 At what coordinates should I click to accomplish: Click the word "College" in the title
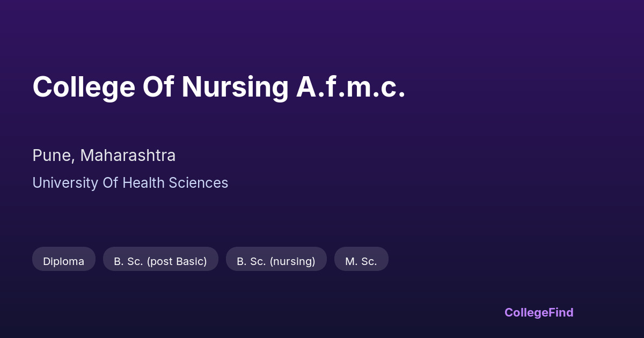[84, 87]
